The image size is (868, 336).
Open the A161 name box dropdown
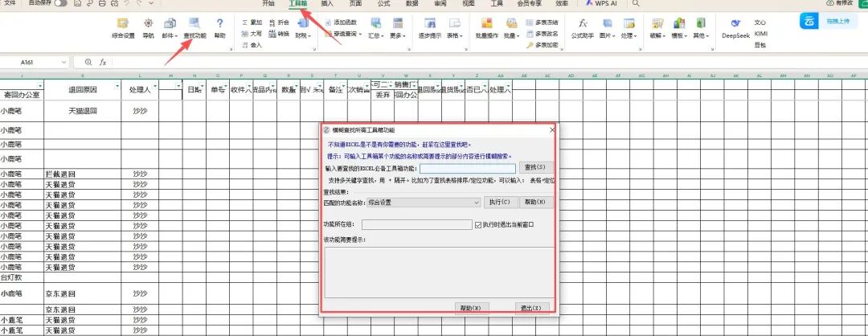coord(63,63)
